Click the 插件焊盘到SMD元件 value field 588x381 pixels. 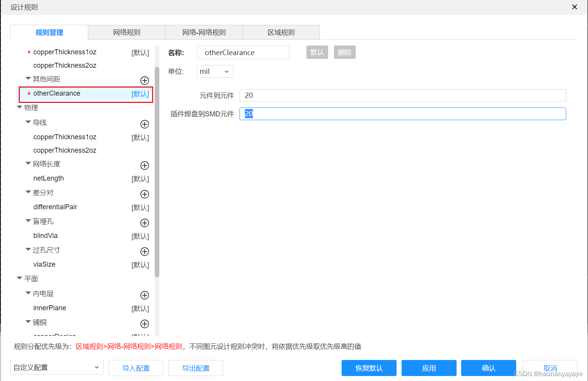coord(403,114)
